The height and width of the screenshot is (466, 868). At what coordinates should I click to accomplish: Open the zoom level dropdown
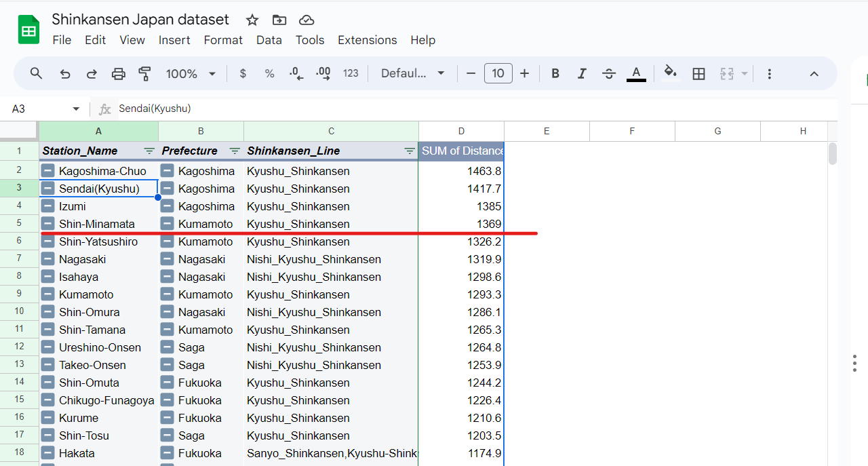click(191, 74)
